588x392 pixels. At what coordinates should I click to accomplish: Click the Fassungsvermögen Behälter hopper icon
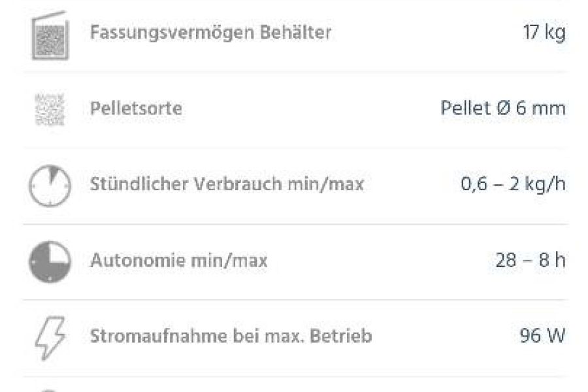tap(48, 36)
